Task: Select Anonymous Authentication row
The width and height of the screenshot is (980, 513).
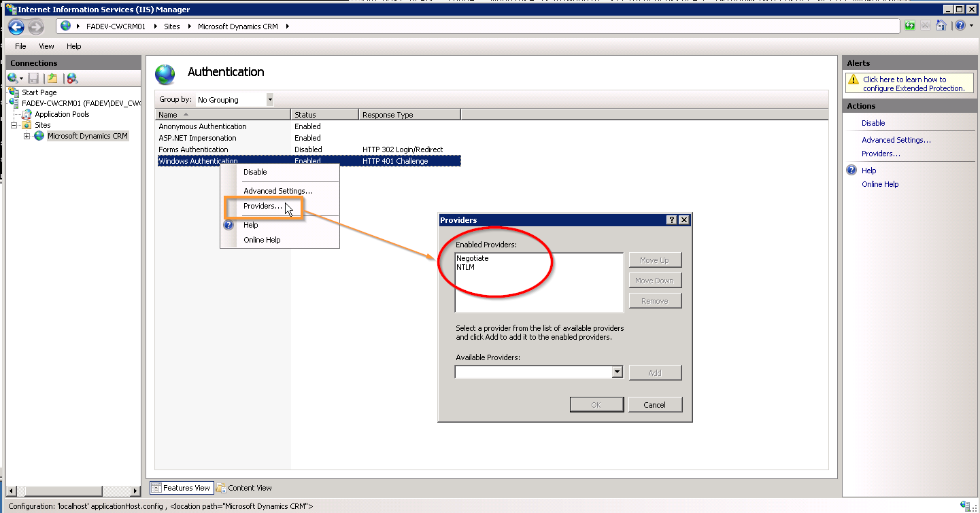Action: pos(309,126)
